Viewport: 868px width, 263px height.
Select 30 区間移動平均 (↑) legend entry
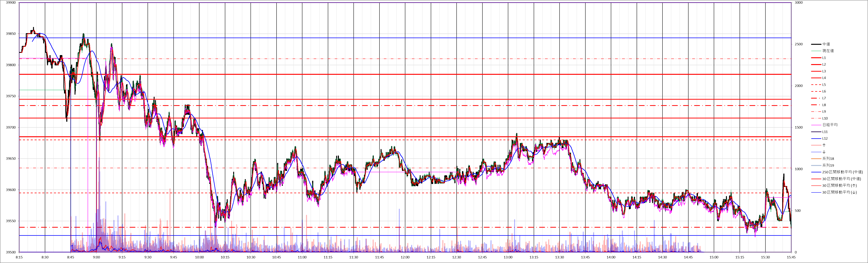click(834, 185)
